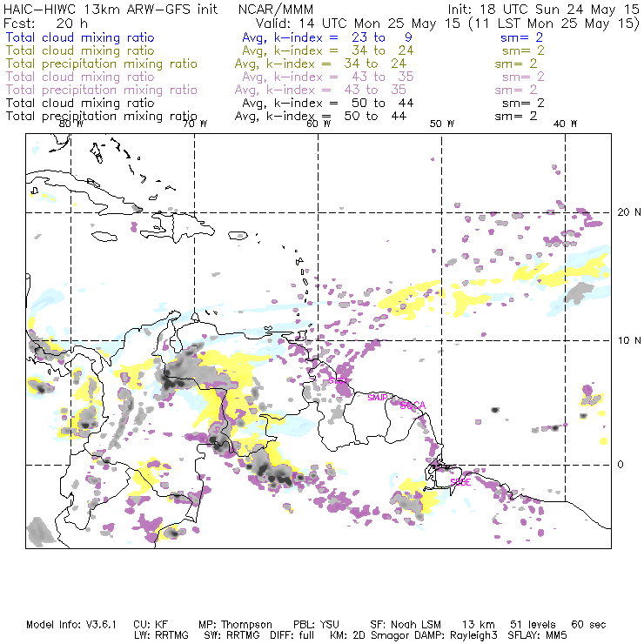The height and width of the screenshot is (644, 644).
Task: Click the 'LW: RRTMG' model setting
Action: pos(161,635)
